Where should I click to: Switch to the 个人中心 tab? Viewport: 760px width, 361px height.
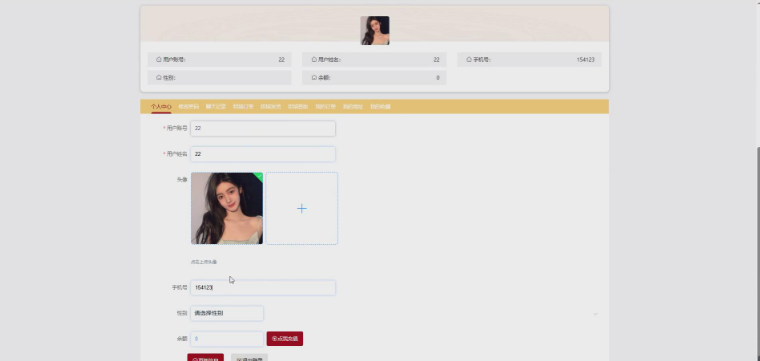(x=161, y=107)
